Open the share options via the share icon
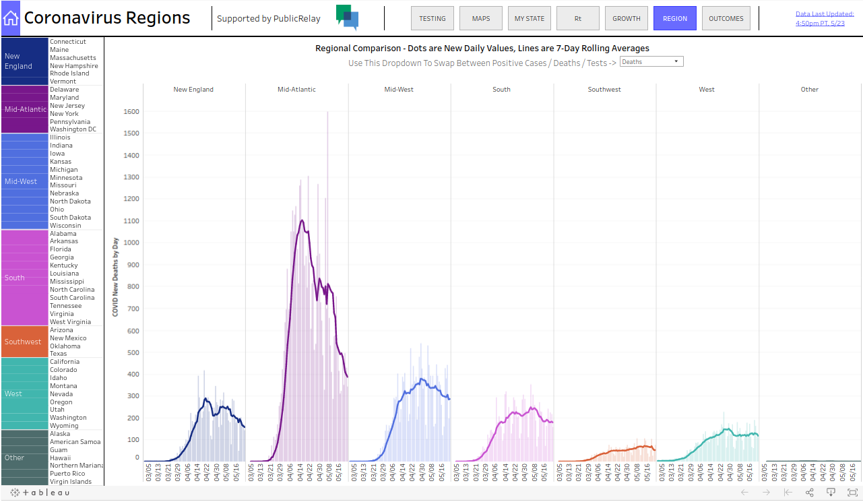Image resolution: width=863 pixels, height=504 pixels. click(x=809, y=492)
